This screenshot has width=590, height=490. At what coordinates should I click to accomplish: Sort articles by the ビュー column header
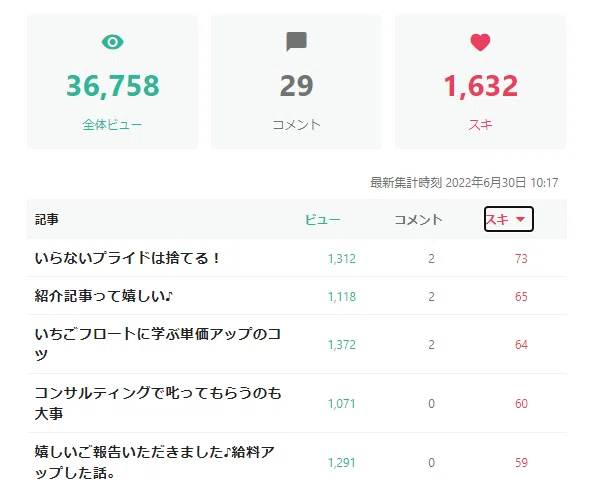click(322, 219)
